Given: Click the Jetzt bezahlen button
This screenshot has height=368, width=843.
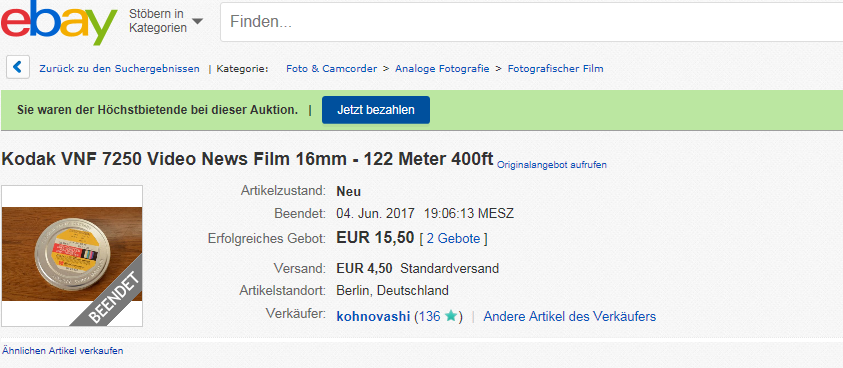Looking at the screenshot, I should tap(376, 110).
